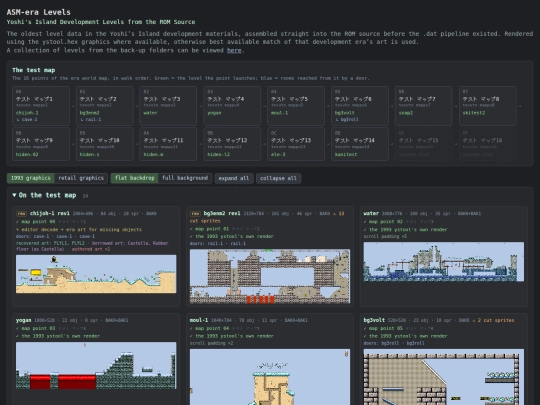Open the moul-1 level render thumbnail
Image resolution: width=540 pixels, height=405 pixels.
coord(270,377)
